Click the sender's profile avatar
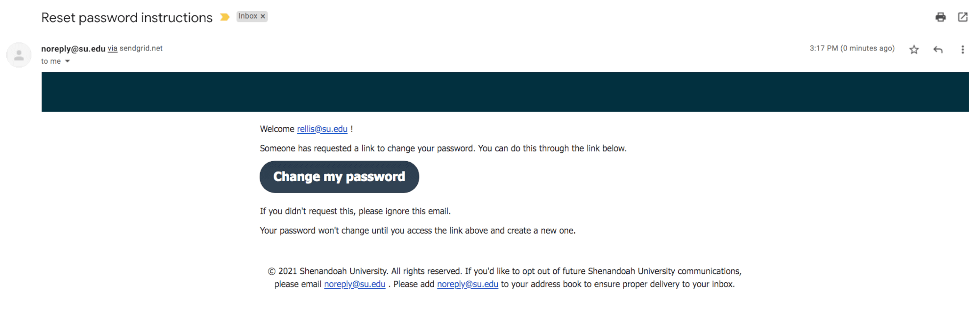The width and height of the screenshot is (980, 313). tap(19, 55)
